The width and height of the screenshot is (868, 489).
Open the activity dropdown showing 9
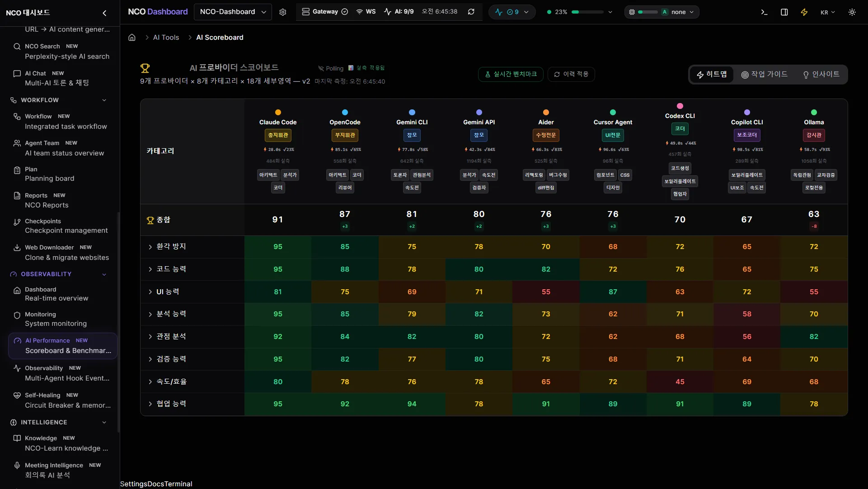(x=512, y=12)
